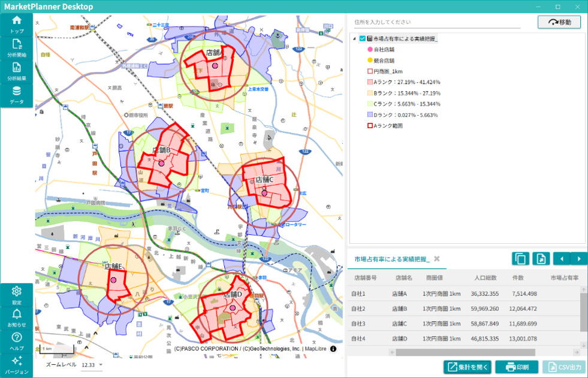Click the 集計を開く button
This screenshot has height=378, width=588.
tap(468, 367)
